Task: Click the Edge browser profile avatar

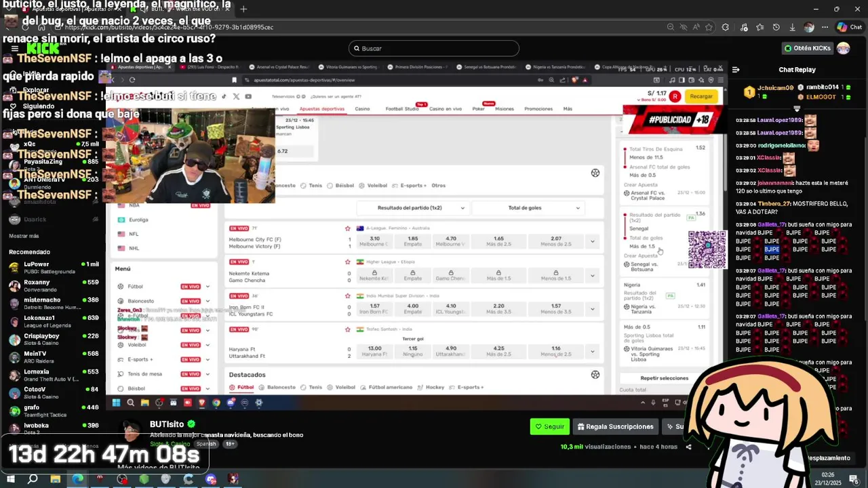Action: click(x=809, y=27)
